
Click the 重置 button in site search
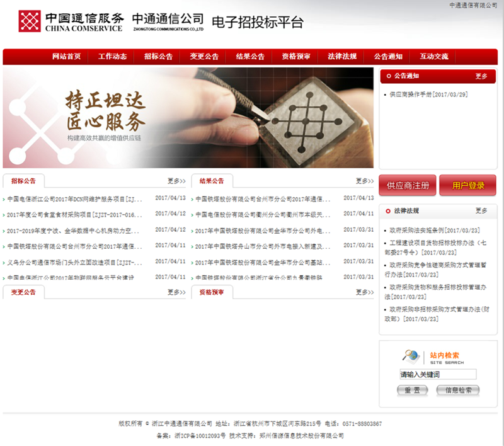(413, 391)
